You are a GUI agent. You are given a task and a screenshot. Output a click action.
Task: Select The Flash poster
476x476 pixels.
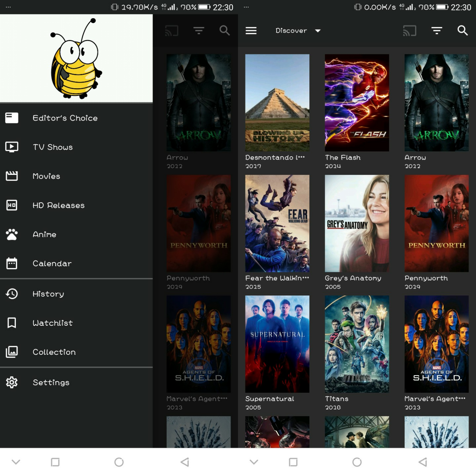[357, 103]
